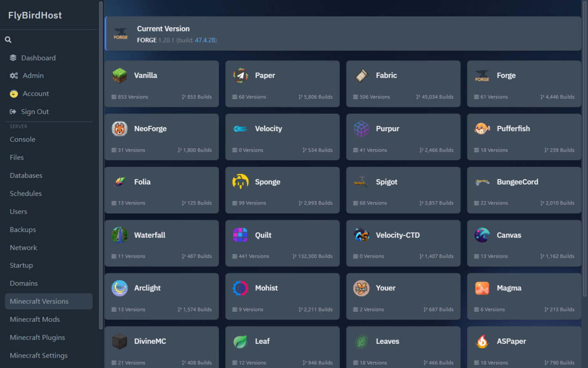Click the Waterfall icon
588x368 pixels.
[x=120, y=235]
